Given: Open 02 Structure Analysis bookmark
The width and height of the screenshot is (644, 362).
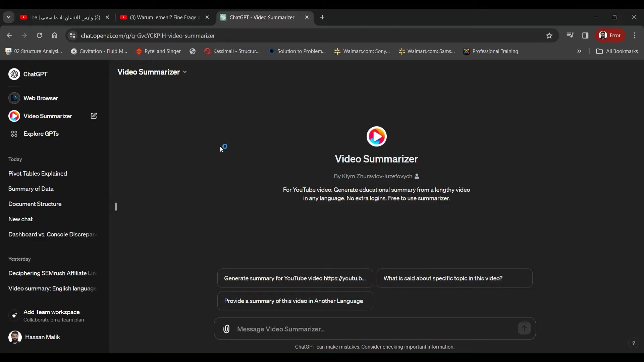Looking at the screenshot, I should (34, 51).
